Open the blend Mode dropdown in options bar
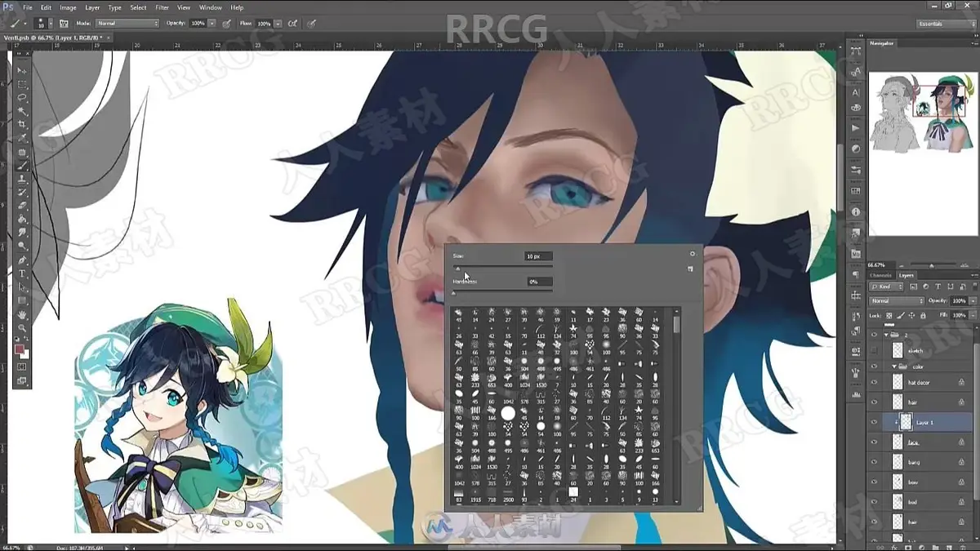The height and width of the screenshot is (551, 980). (127, 24)
